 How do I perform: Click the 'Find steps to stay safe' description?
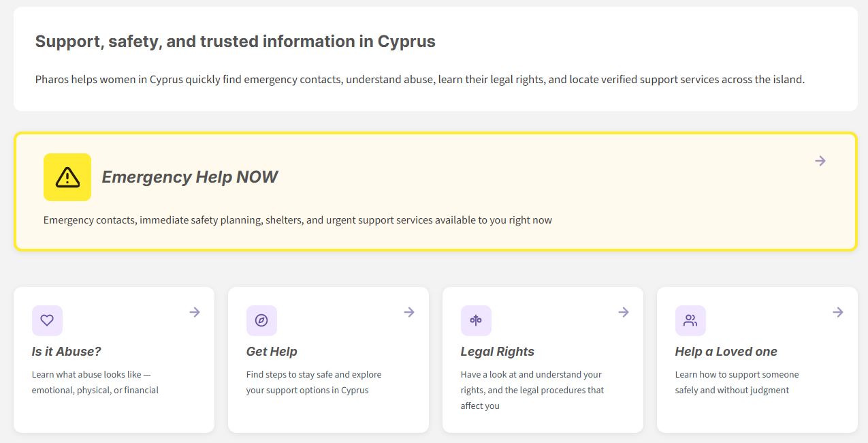(314, 382)
